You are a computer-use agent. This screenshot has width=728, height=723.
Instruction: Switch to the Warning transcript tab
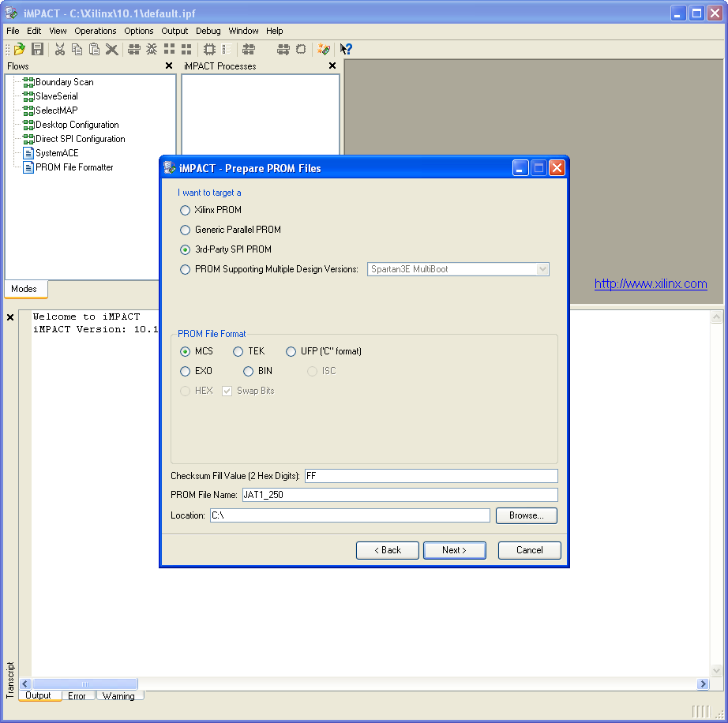point(119,695)
